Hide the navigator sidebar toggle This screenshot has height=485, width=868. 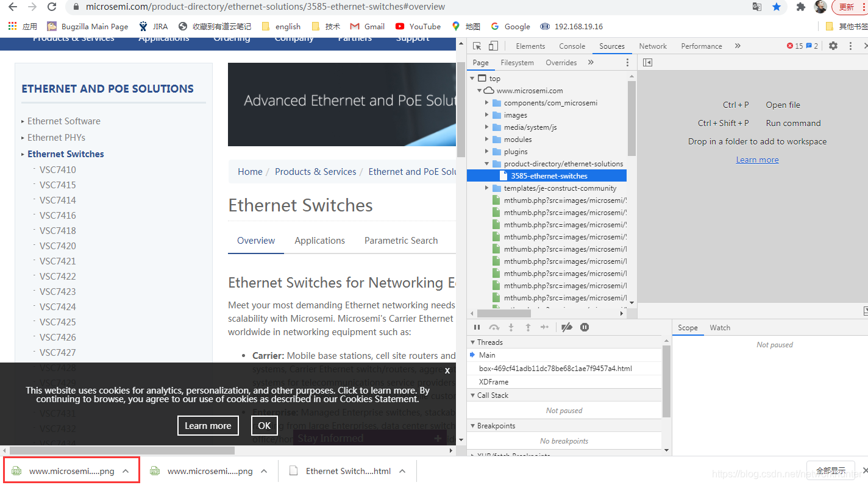pyautogui.click(x=647, y=63)
